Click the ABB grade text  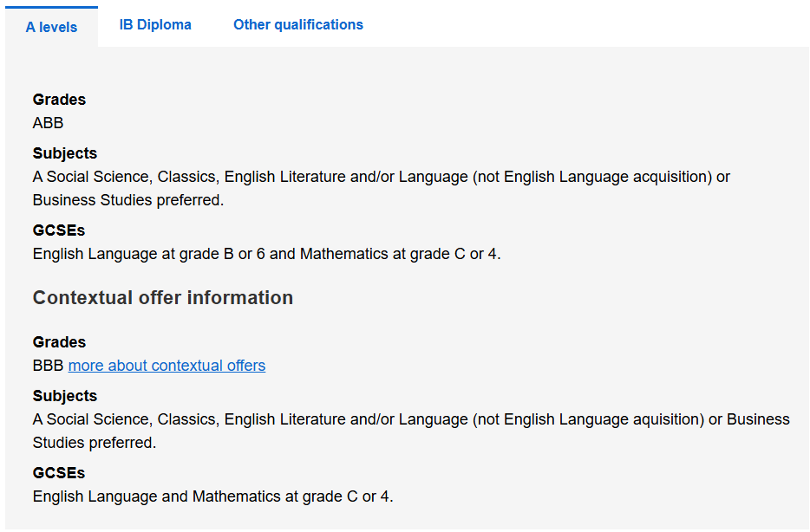pyautogui.click(x=49, y=123)
